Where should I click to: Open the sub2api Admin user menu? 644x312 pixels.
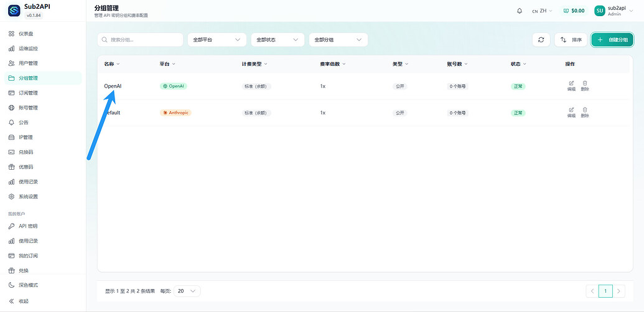point(614,11)
